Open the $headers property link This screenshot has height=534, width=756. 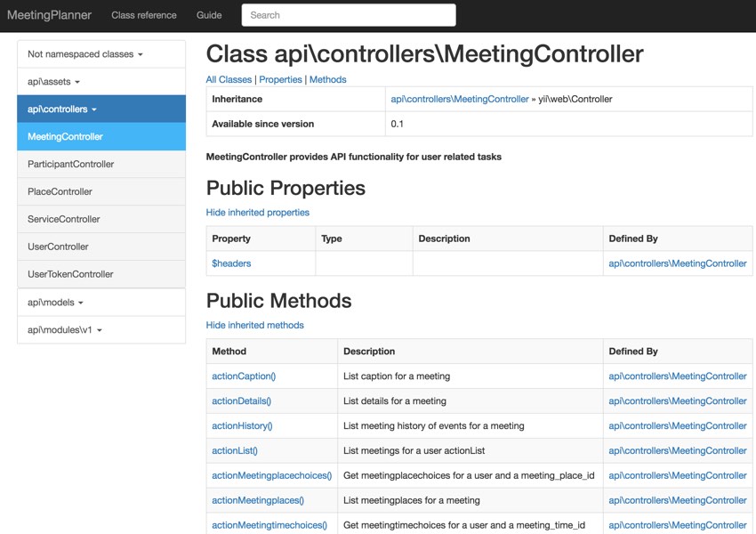(x=231, y=263)
